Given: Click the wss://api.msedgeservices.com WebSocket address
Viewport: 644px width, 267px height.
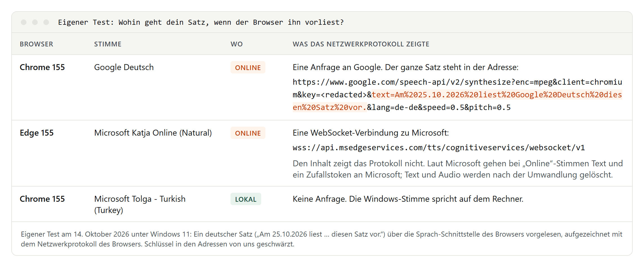Looking at the screenshot, I should pyautogui.click(x=439, y=147).
